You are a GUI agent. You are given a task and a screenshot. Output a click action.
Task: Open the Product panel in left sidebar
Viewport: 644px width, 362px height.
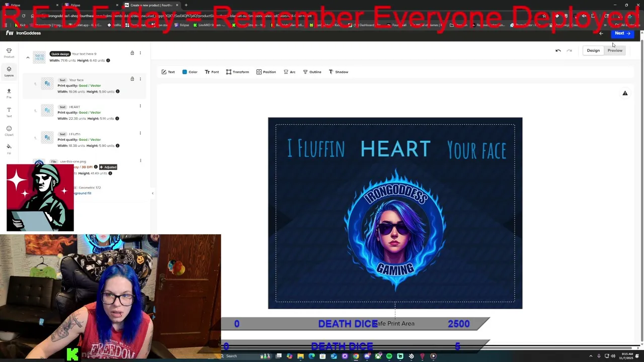coord(9,53)
